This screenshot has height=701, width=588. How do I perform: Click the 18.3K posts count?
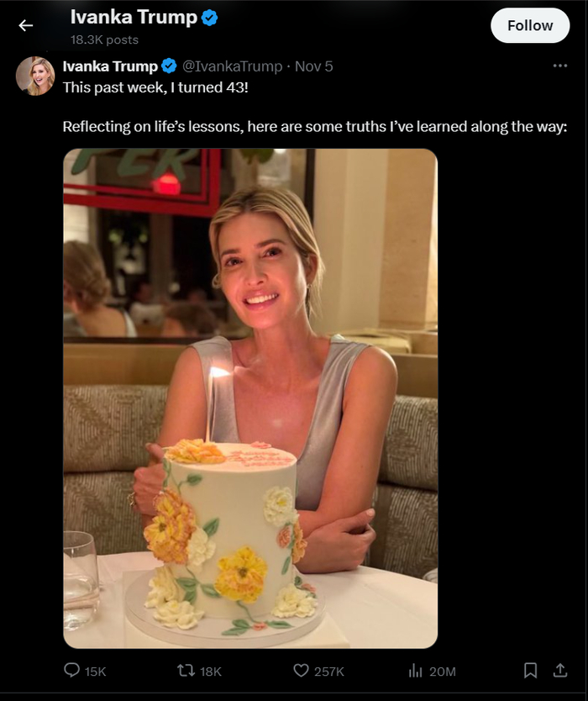click(x=104, y=40)
